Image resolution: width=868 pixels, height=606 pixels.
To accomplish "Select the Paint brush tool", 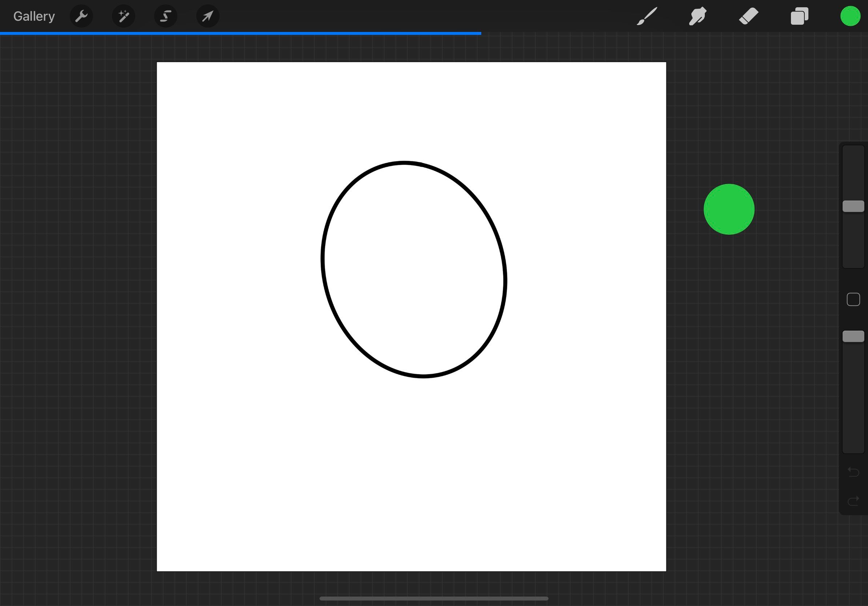I will [647, 16].
